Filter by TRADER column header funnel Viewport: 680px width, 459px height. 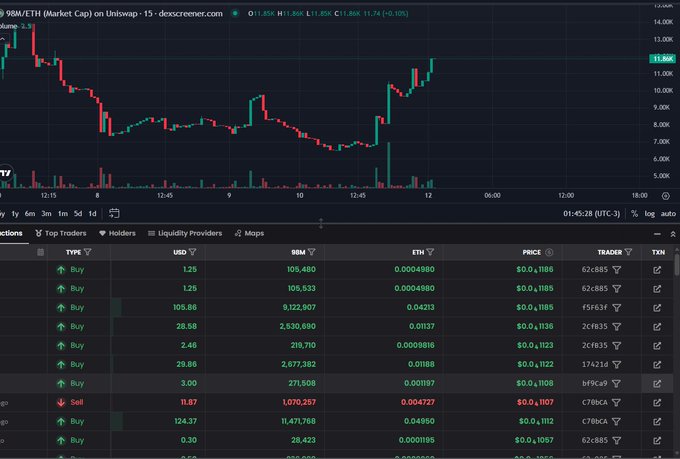628,252
